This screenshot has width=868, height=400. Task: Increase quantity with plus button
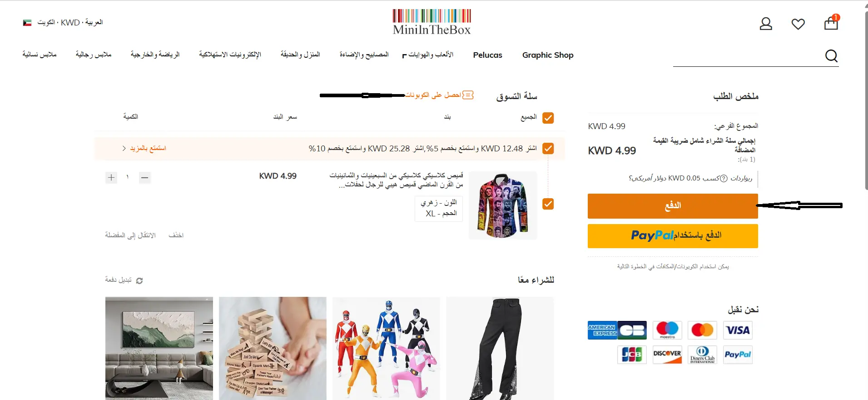tap(111, 177)
